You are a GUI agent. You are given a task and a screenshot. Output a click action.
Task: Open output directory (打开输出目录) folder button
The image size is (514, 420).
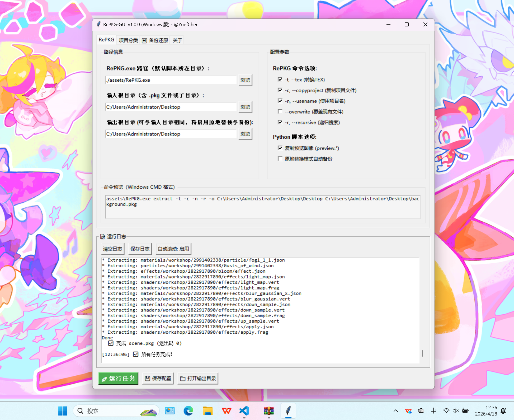[x=198, y=378]
